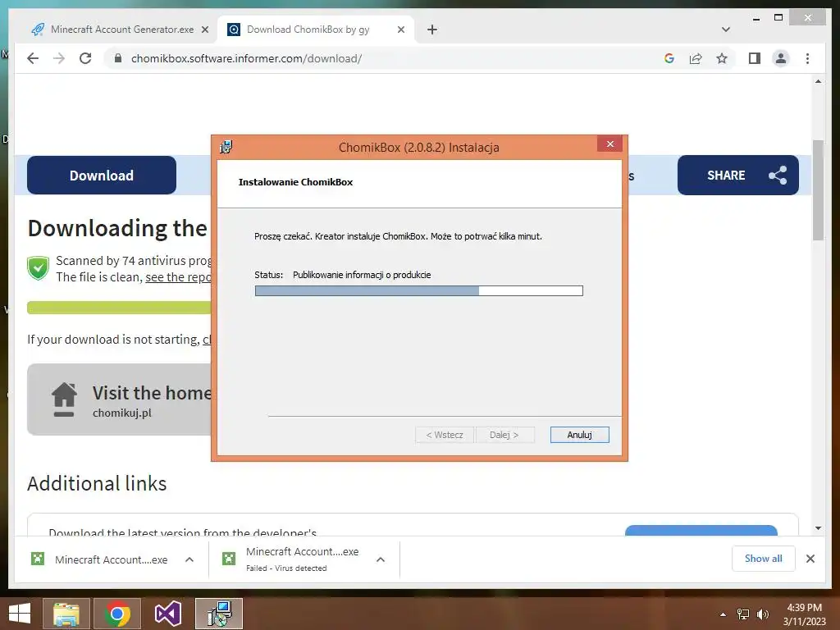Image resolution: width=840 pixels, height=630 pixels.
Task: Open the chomikuj.pl homepage link
Action: point(122,413)
